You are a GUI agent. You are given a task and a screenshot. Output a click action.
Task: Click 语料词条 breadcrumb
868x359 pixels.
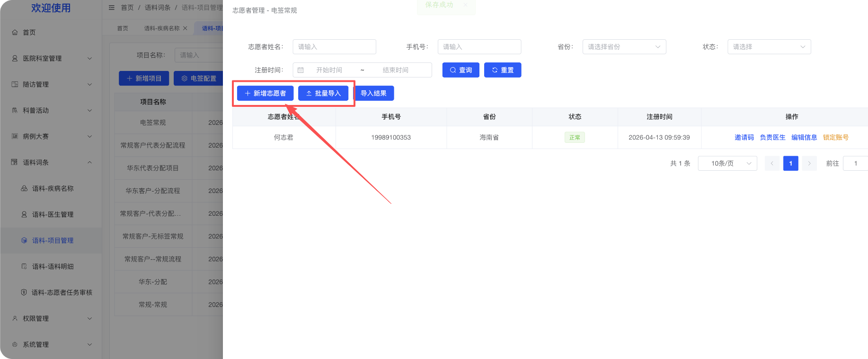pyautogui.click(x=158, y=8)
